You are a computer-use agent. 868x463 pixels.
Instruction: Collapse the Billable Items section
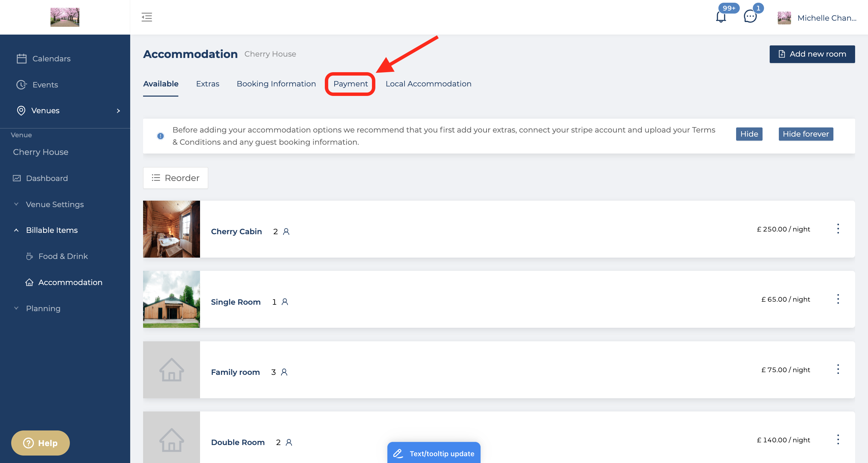[x=16, y=230]
